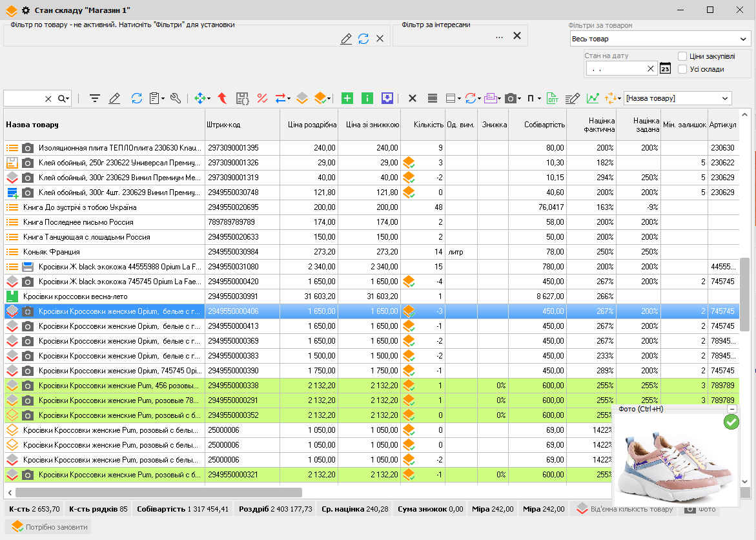Click the red up arrow icon
Viewport: 756px width, 540px height.
pos(222,98)
